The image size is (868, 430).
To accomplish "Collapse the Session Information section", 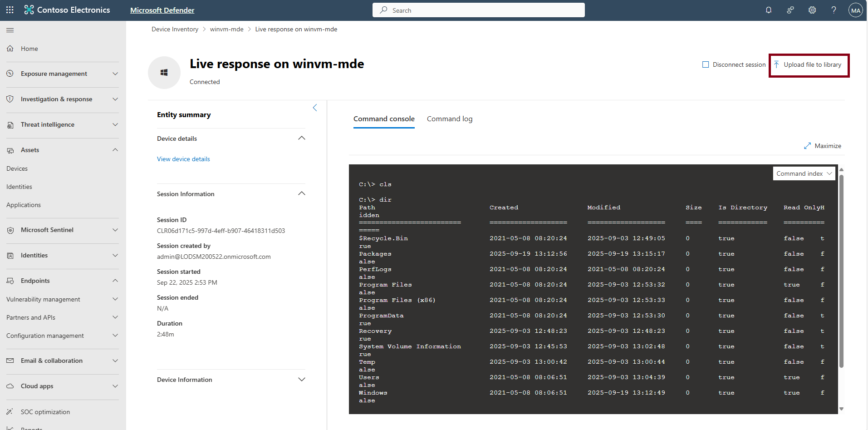I will 302,193.
